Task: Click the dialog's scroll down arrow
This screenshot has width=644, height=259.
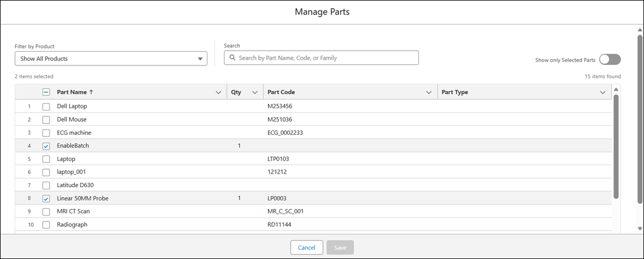Action: point(639,228)
